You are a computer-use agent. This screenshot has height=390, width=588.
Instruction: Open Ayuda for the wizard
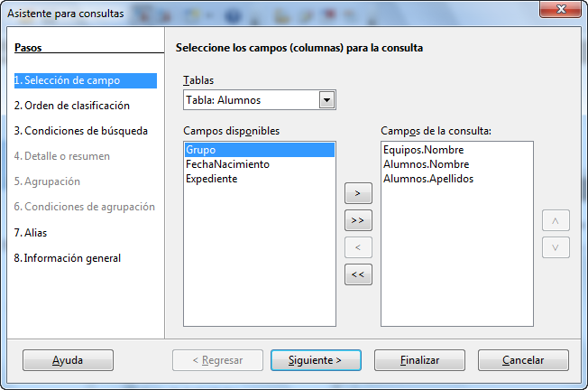click(x=68, y=360)
